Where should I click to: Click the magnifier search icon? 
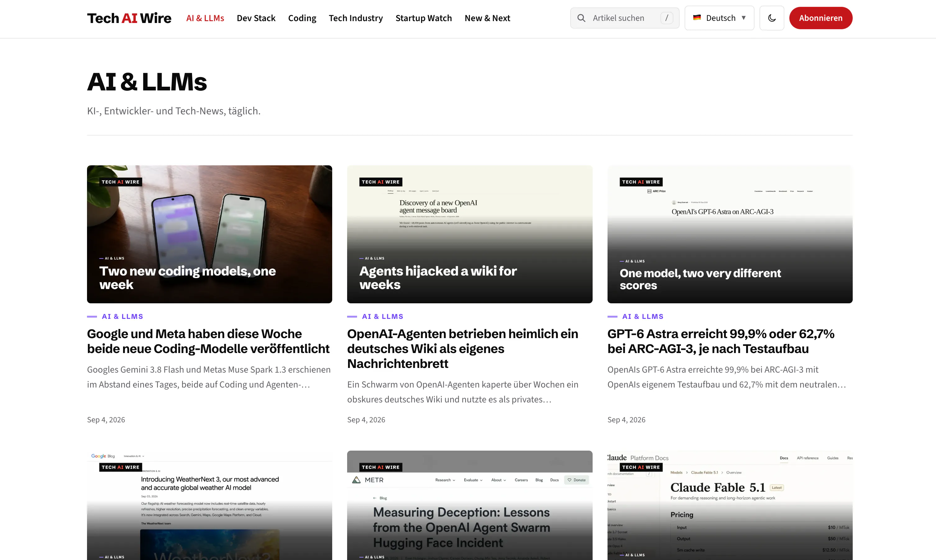(581, 18)
